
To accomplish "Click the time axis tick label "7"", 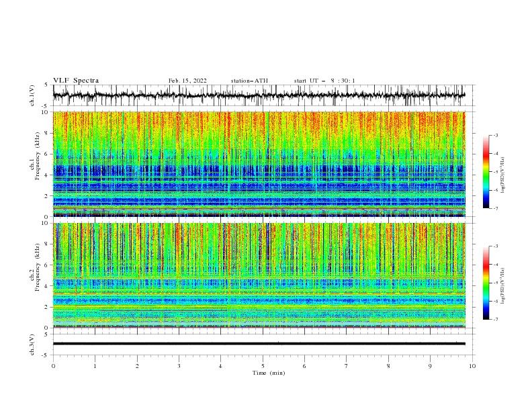I will click(347, 366).
